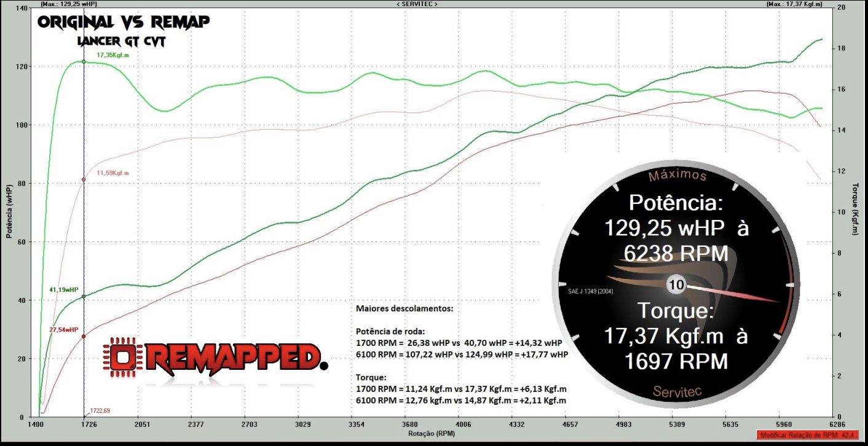Click the Original vs Remap title

pos(124,23)
